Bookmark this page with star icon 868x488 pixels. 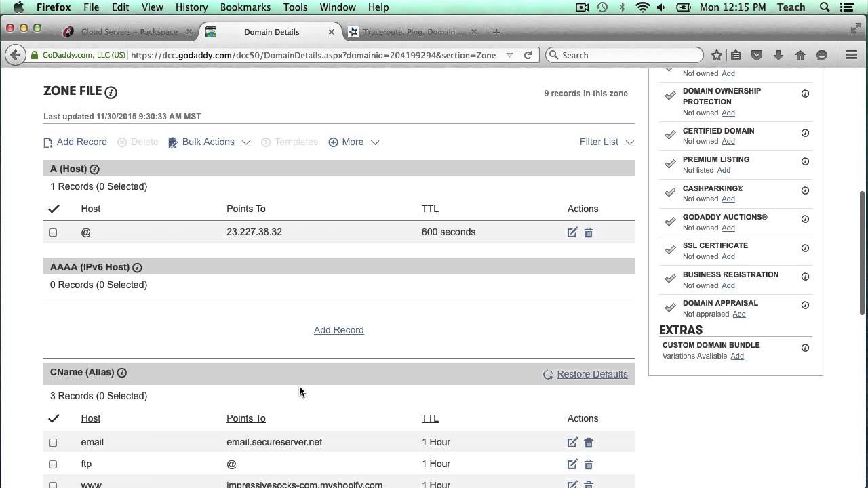pyautogui.click(x=716, y=55)
